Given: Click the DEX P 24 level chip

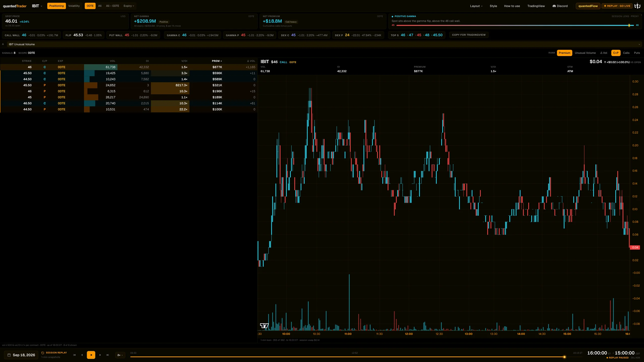Looking at the screenshot, I should pos(358,35).
